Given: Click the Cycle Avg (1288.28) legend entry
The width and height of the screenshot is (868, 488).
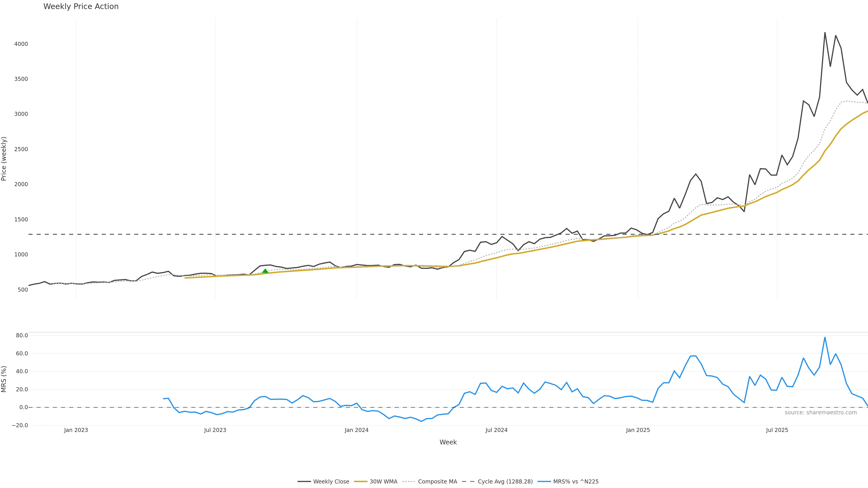Looking at the screenshot, I should pos(505,482).
